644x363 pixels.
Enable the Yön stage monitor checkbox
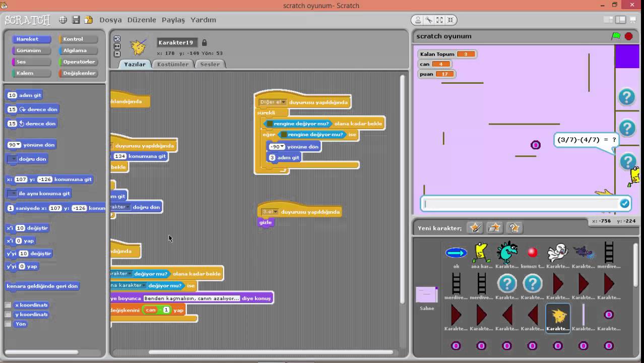pyautogui.click(x=8, y=324)
